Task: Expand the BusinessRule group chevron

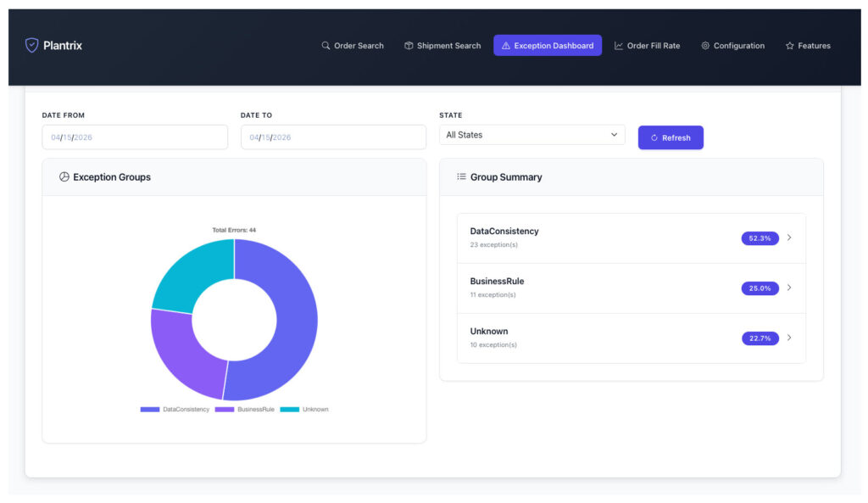Action: tap(789, 288)
